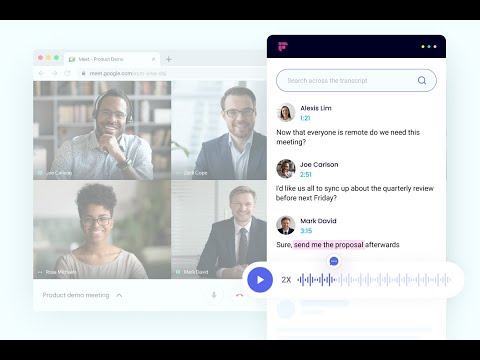Screen dimensions: 480x360
Task: Toggle the microphone button in Meet
Action: click(x=214, y=295)
